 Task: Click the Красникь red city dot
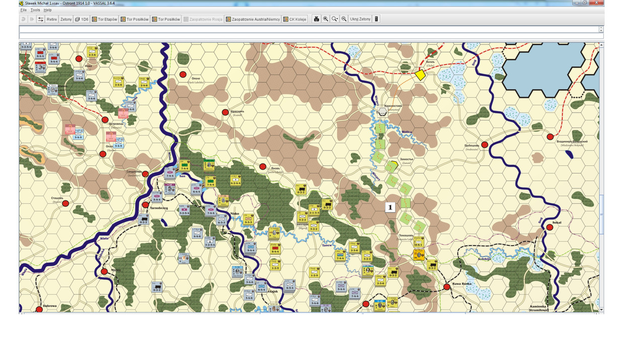click(225, 112)
